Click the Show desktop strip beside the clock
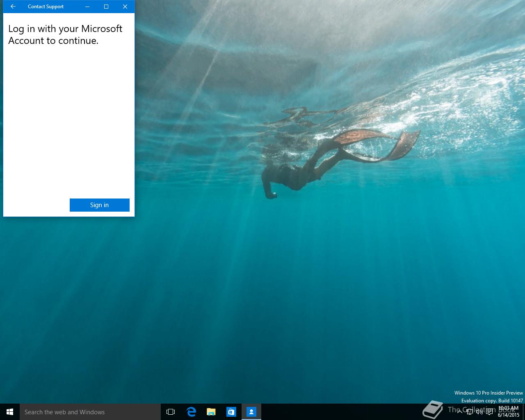Viewport: 525px width, 420px height. point(524,412)
